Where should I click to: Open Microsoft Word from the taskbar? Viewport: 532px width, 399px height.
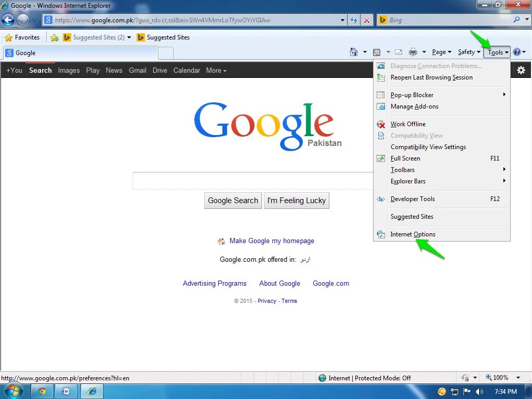pos(66,391)
